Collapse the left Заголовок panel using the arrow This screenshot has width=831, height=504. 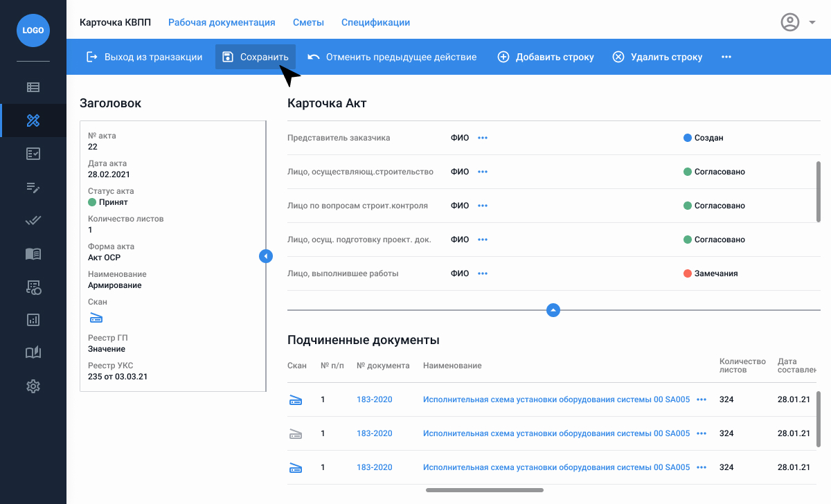click(266, 256)
